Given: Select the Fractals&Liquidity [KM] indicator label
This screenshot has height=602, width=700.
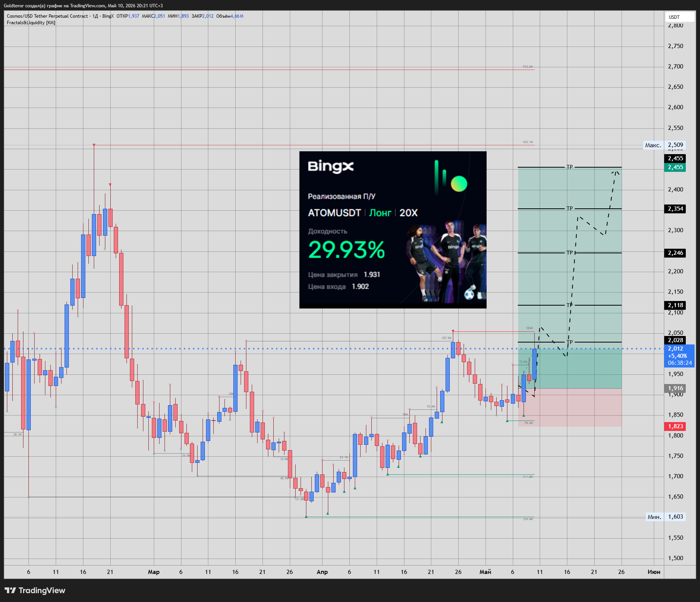Looking at the screenshot, I should [x=31, y=23].
